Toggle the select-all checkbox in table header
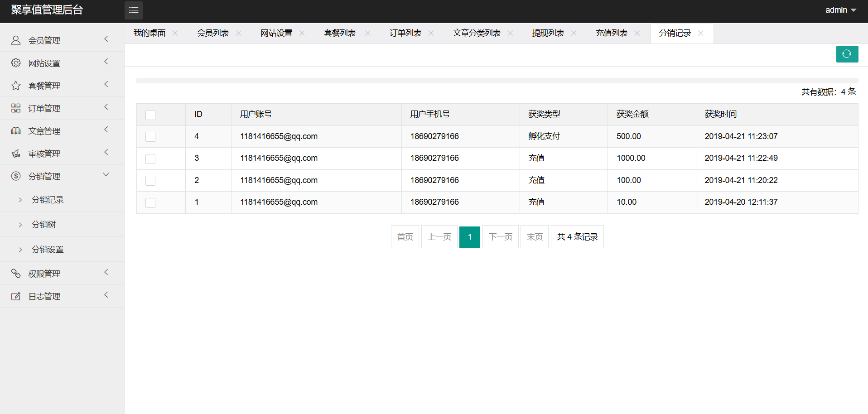Image resolution: width=868 pixels, height=414 pixels. (x=150, y=115)
